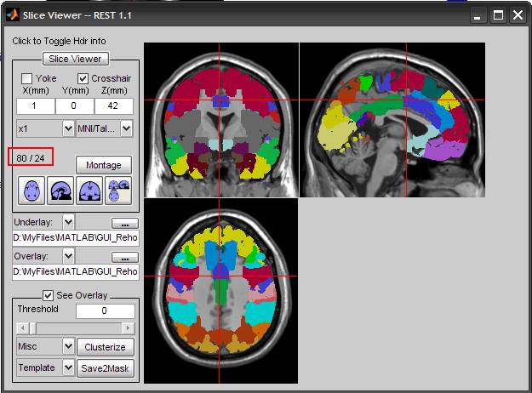Expand the Underlay dropdown arrow
The image size is (532, 393).
(x=69, y=222)
